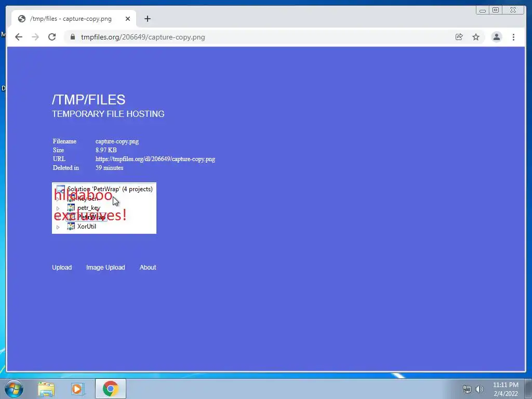Image resolution: width=532 pixels, height=399 pixels.
Task: View site security lock info
Action: (73, 37)
